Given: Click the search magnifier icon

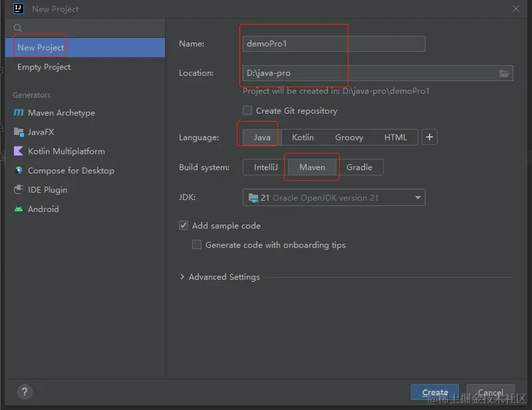Looking at the screenshot, I should coord(18,28).
